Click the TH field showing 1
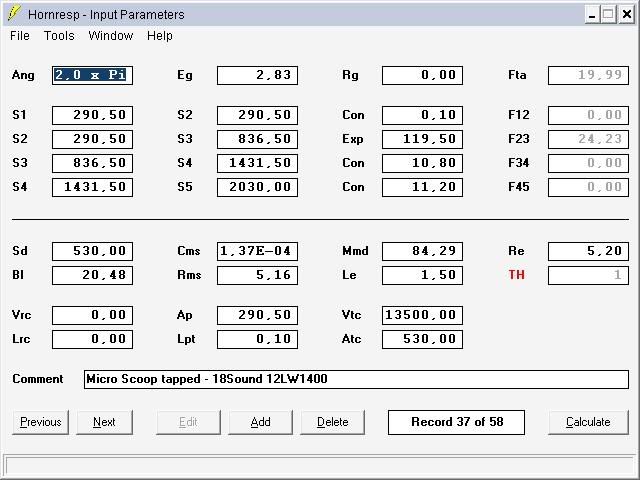Viewport: 640px width, 480px height. (x=588, y=275)
